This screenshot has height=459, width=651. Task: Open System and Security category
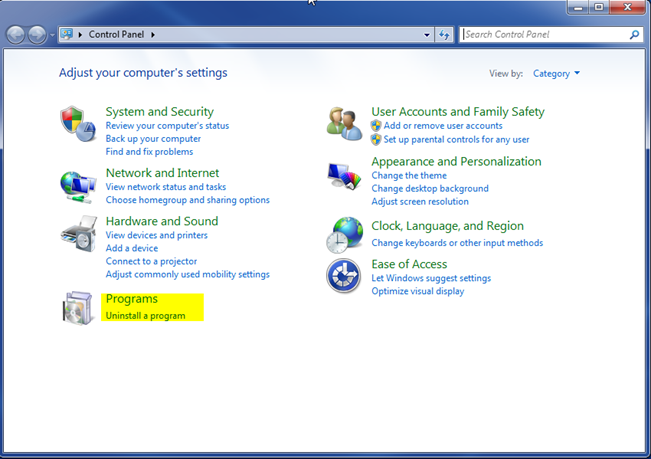[x=159, y=112]
